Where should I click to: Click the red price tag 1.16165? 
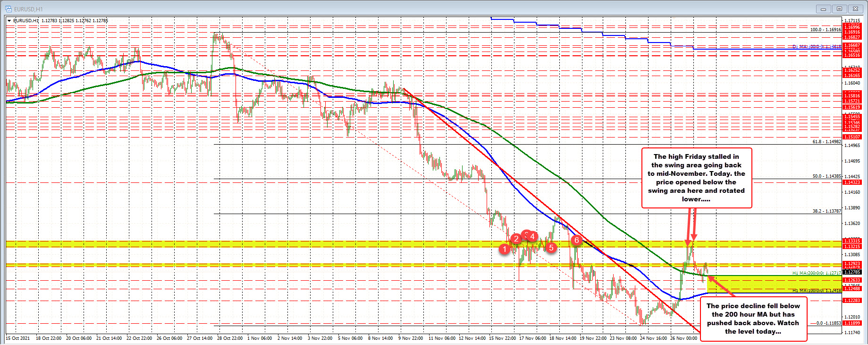852,76
